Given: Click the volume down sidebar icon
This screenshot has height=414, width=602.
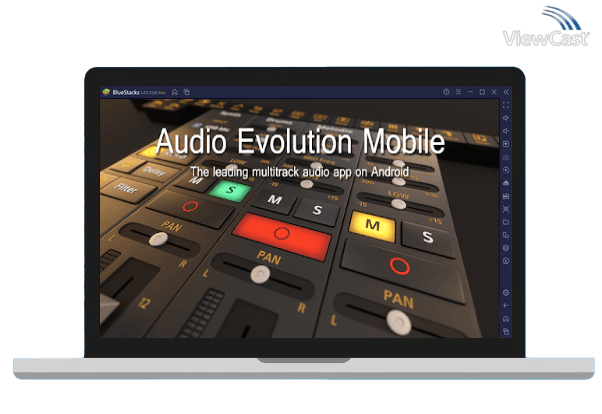Looking at the screenshot, I should 506,131.
